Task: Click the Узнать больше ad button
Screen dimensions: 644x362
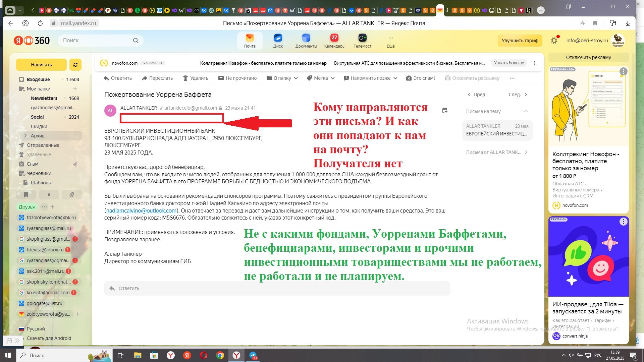Action: [509, 63]
